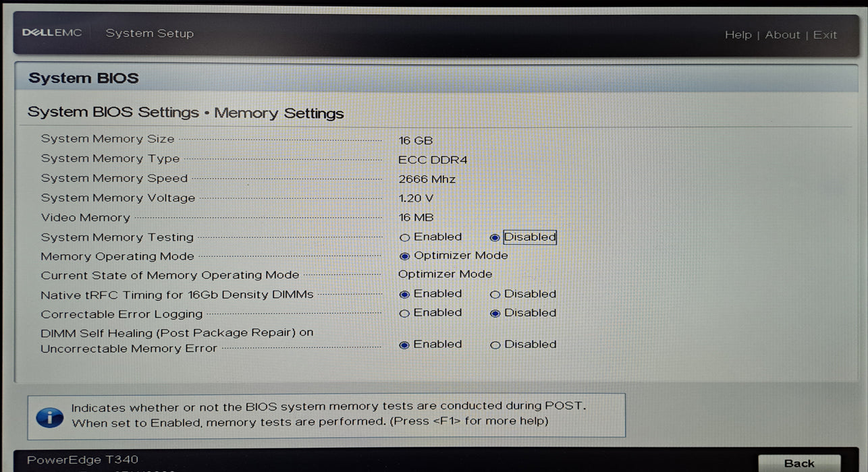Click the help text about memory tests
The image size is (868, 472).
pyautogui.click(x=328, y=414)
